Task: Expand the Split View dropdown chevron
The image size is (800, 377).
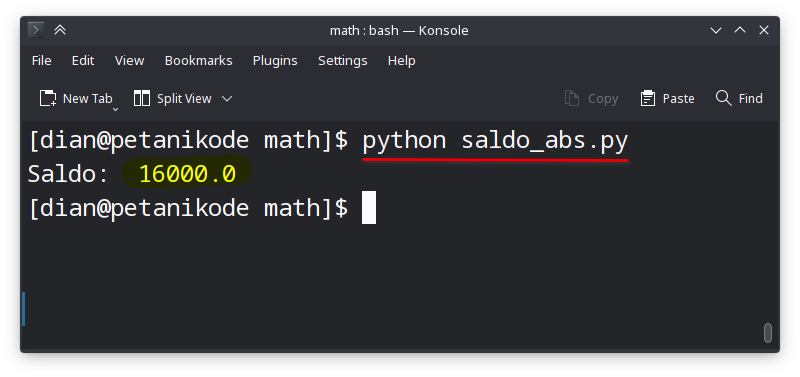Action: [227, 98]
